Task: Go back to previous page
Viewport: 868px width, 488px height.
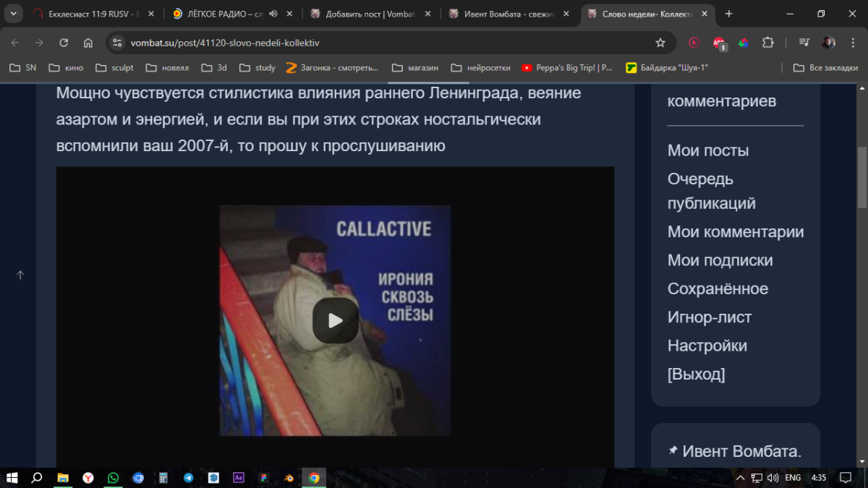Action: 15,43
